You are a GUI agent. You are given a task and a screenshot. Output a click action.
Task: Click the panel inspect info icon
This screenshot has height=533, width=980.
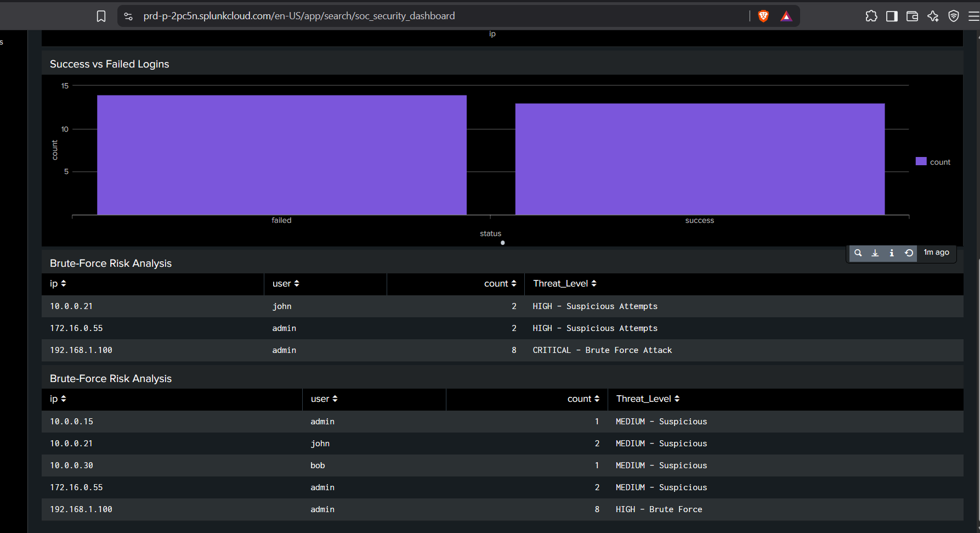[892, 253]
